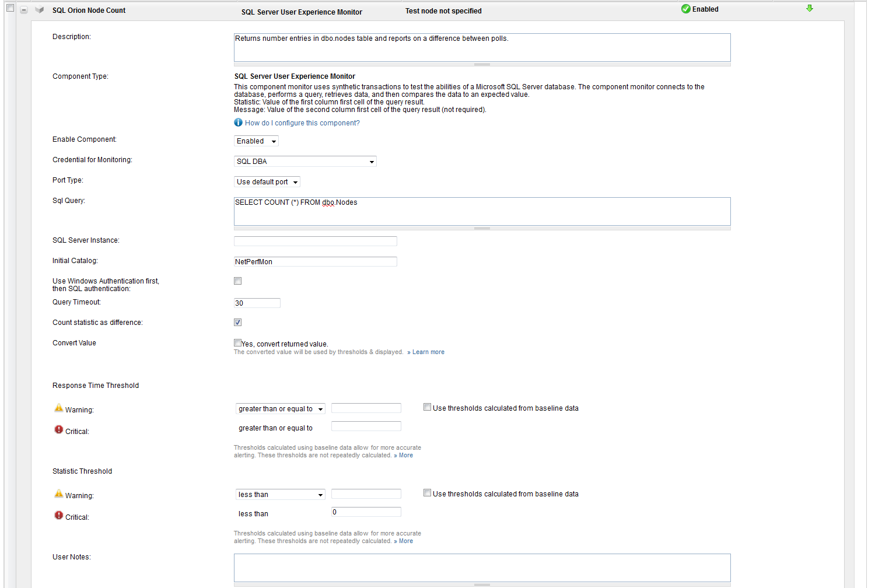Image resolution: width=875 pixels, height=588 pixels.
Task: Click Response Time critical value field
Action: pyautogui.click(x=366, y=426)
